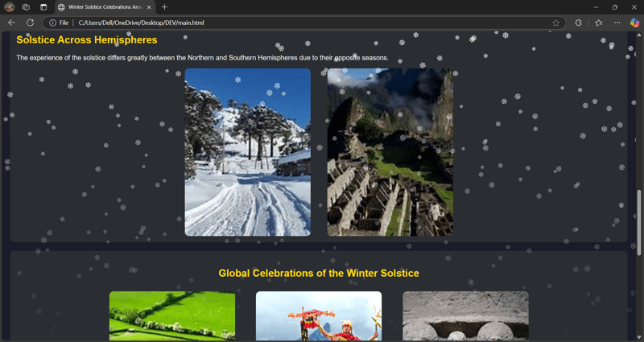Viewport: 644px width, 342px height.
Task: Add this page to favorites star
Action: [x=555, y=23]
